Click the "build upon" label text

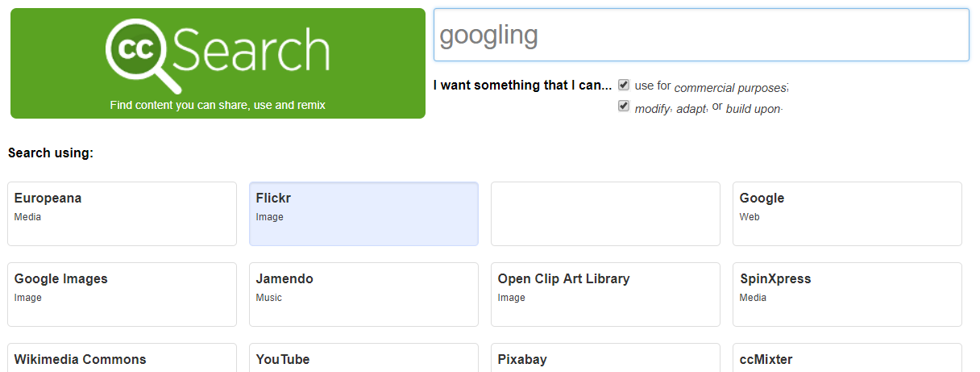coord(753,109)
